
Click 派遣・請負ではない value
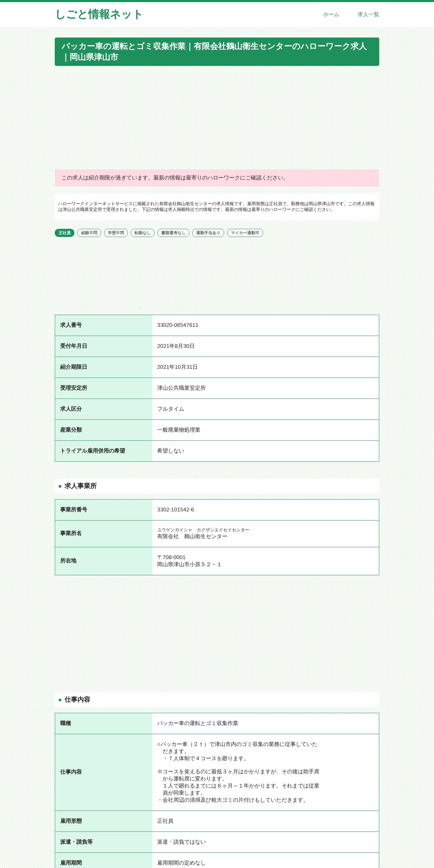(182, 842)
